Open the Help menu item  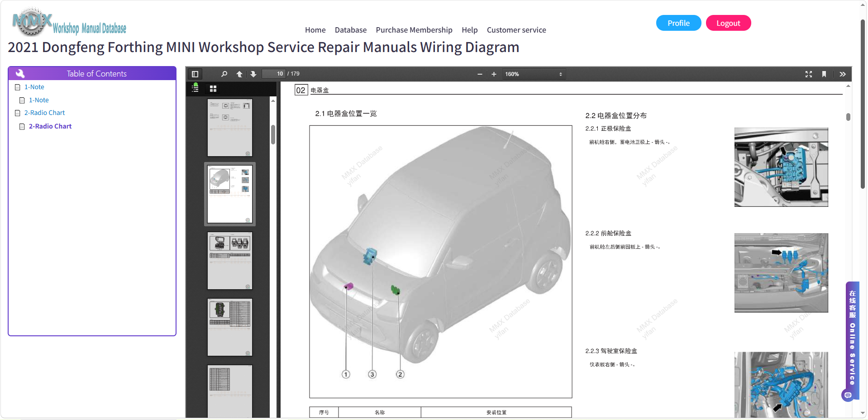470,30
